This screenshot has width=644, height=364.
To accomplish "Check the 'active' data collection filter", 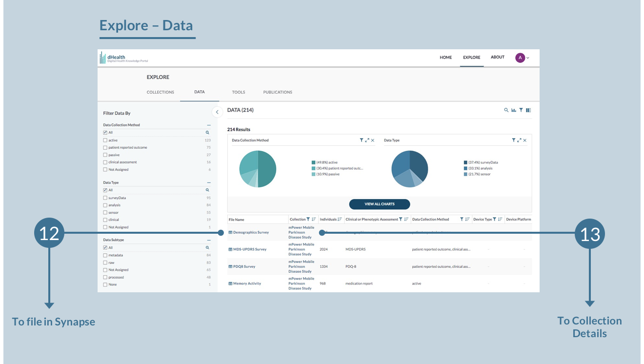I will 105,141.
